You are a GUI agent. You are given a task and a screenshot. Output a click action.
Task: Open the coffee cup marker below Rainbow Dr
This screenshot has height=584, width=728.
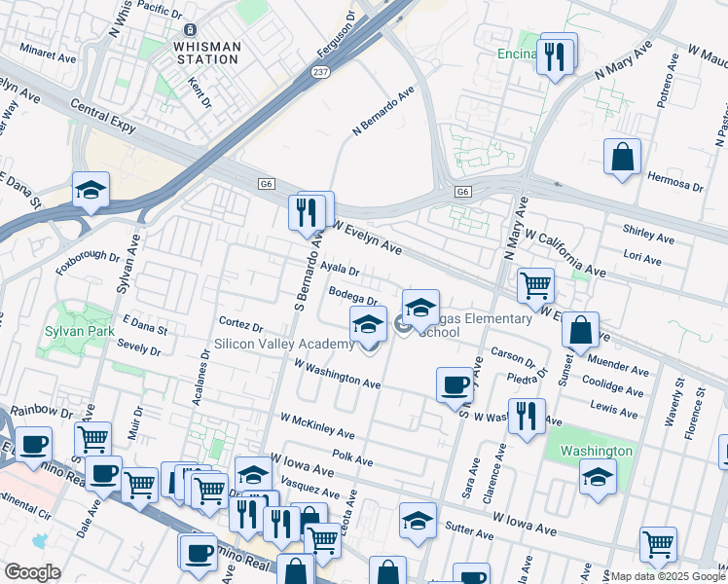[33, 446]
